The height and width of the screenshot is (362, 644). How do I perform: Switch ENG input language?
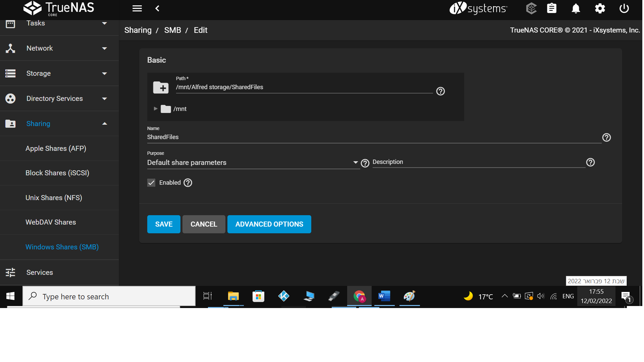tap(568, 296)
